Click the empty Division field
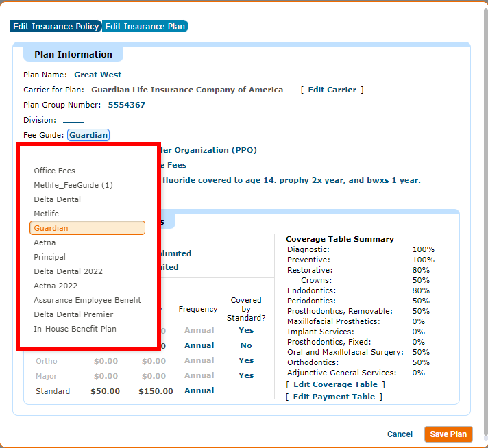The image size is (488, 448). (73, 120)
